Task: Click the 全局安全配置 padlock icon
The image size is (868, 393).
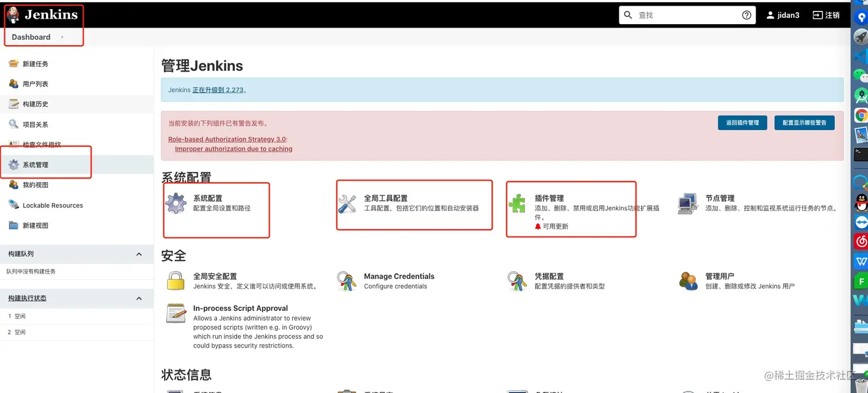Action: point(176,281)
